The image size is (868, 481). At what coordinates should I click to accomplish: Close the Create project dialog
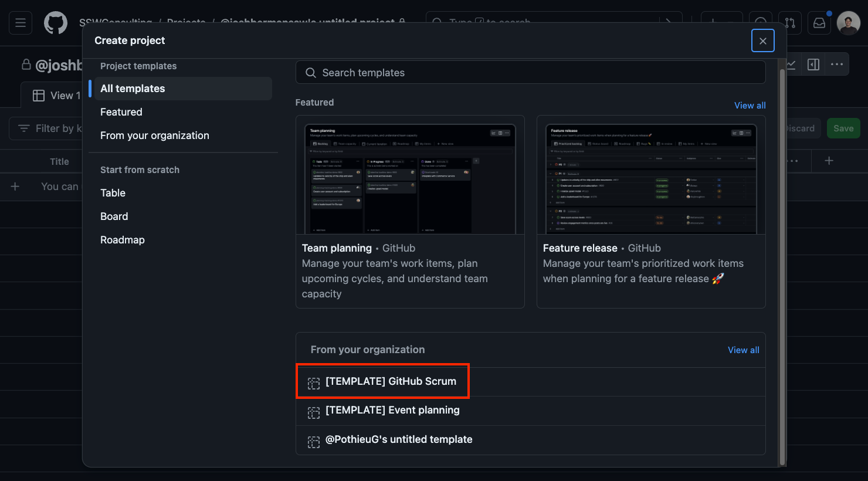[x=762, y=40]
